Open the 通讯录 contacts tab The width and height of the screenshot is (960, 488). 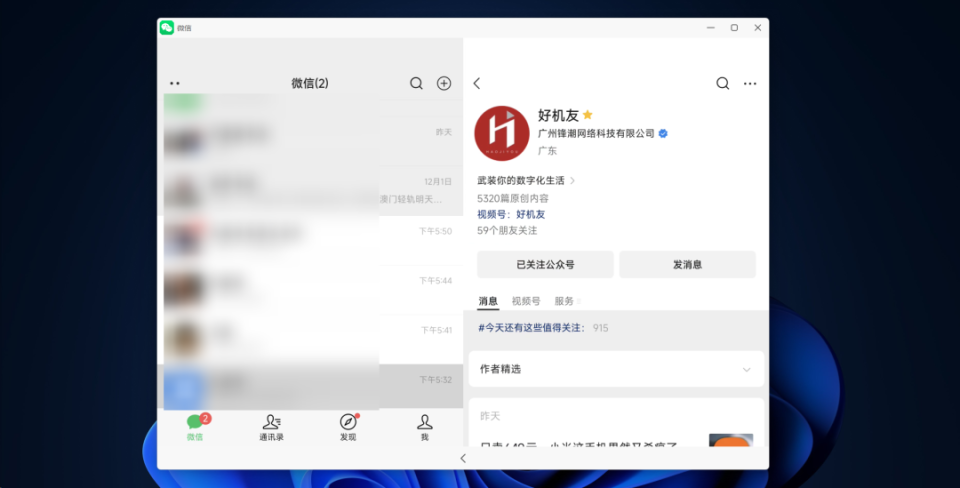pyautogui.click(x=271, y=427)
